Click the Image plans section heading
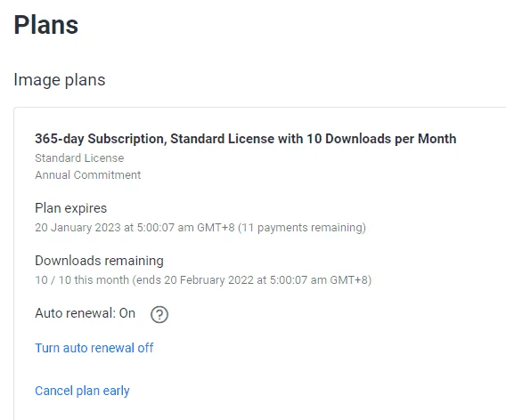Screen dimensions: 506x420 pos(60,79)
